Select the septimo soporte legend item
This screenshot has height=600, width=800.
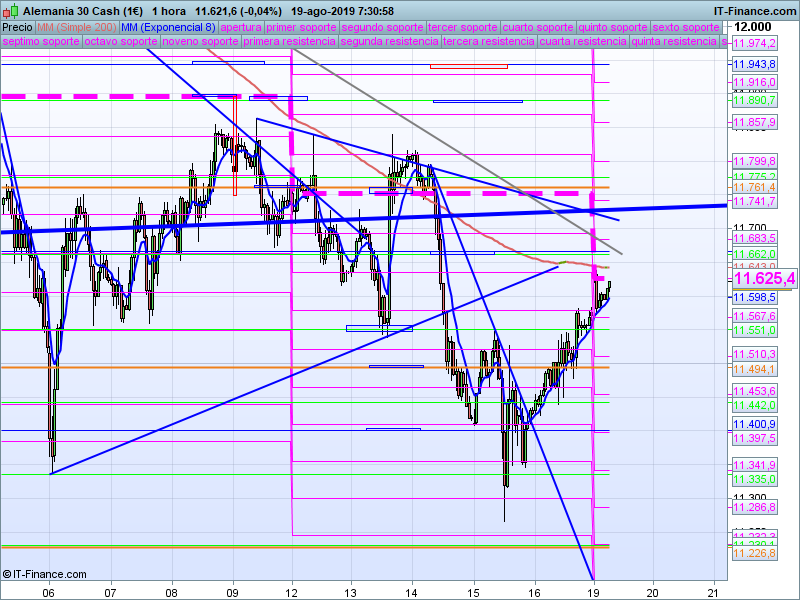tap(41, 42)
